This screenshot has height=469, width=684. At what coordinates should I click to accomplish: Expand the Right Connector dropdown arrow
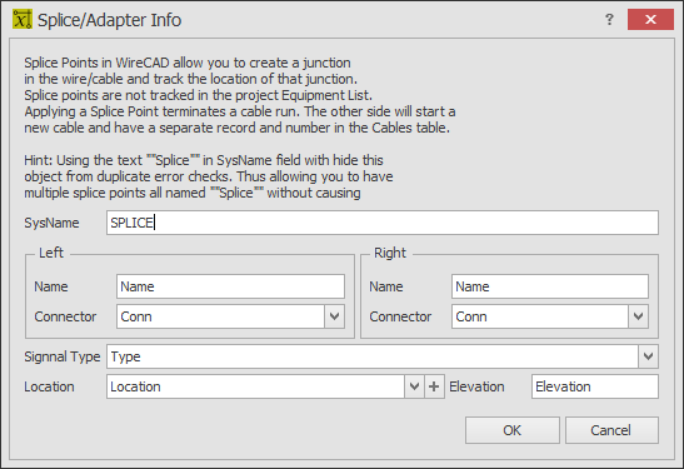pyautogui.click(x=638, y=316)
